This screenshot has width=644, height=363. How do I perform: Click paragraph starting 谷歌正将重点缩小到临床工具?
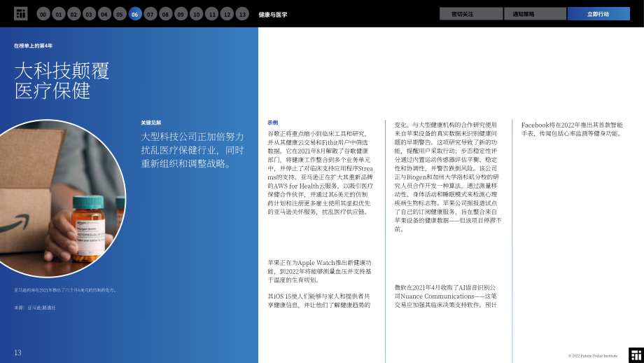click(x=321, y=172)
